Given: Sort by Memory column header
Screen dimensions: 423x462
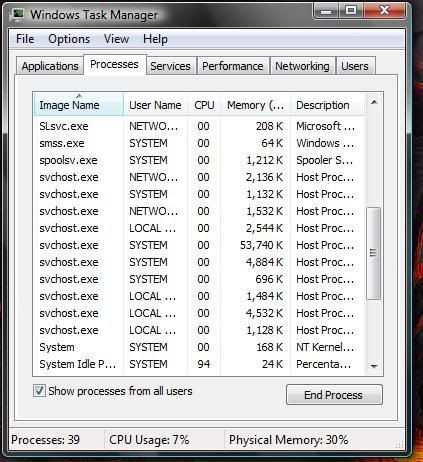Looking at the screenshot, I should pyautogui.click(x=255, y=105).
